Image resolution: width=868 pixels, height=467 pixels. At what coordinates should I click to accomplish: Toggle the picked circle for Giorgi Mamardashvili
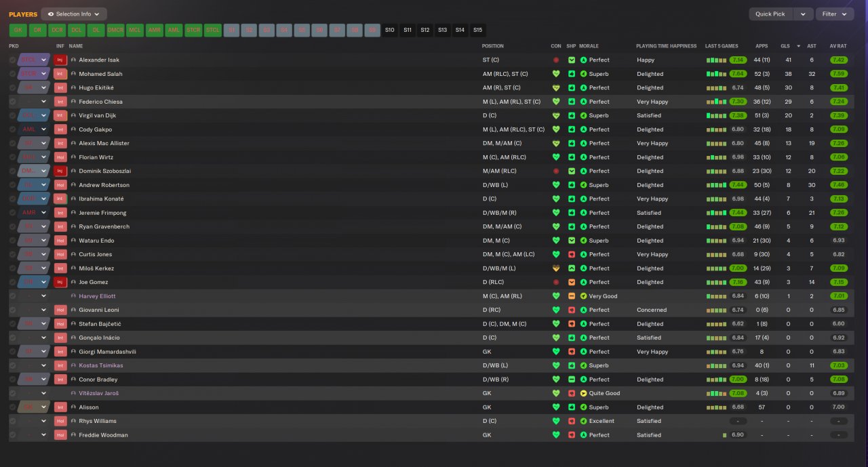point(12,352)
